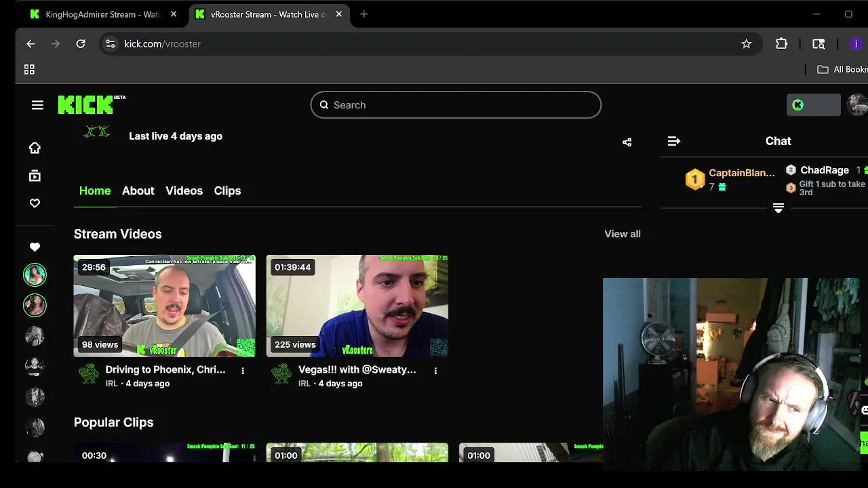Play the Vegas!!! stream video thumbnail
This screenshot has height=488, width=868.
pyautogui.click(x=357, y=306)
